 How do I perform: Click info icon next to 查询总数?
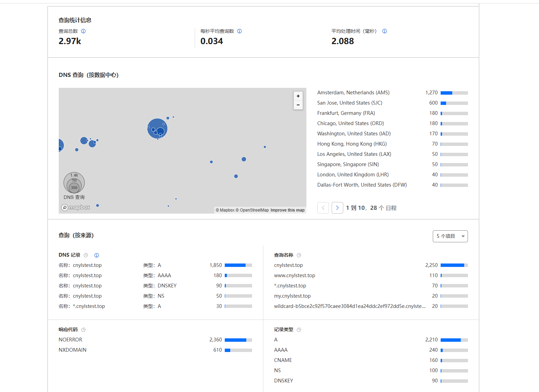click(83, 31)
